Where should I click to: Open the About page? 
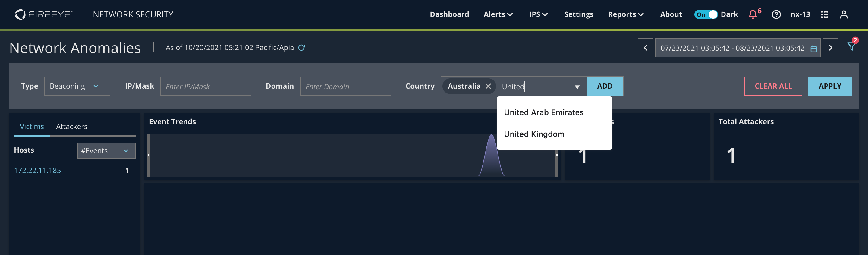click(x=671, y=14)
